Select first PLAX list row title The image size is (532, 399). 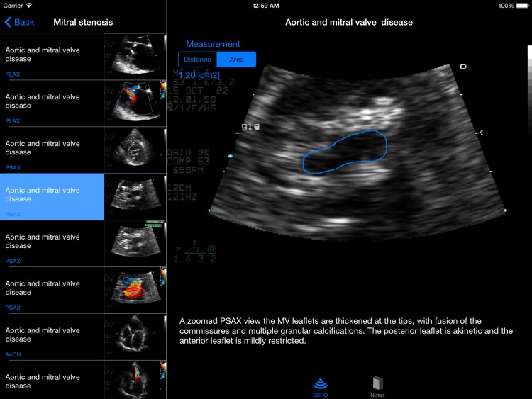[43, 55]
